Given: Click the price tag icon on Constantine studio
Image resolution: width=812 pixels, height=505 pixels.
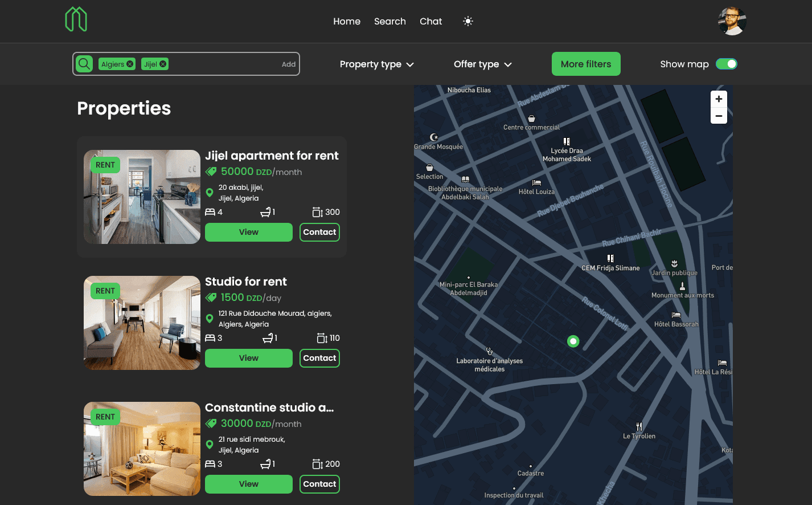Looking at the screenshot, I should (x=211, y=423).
